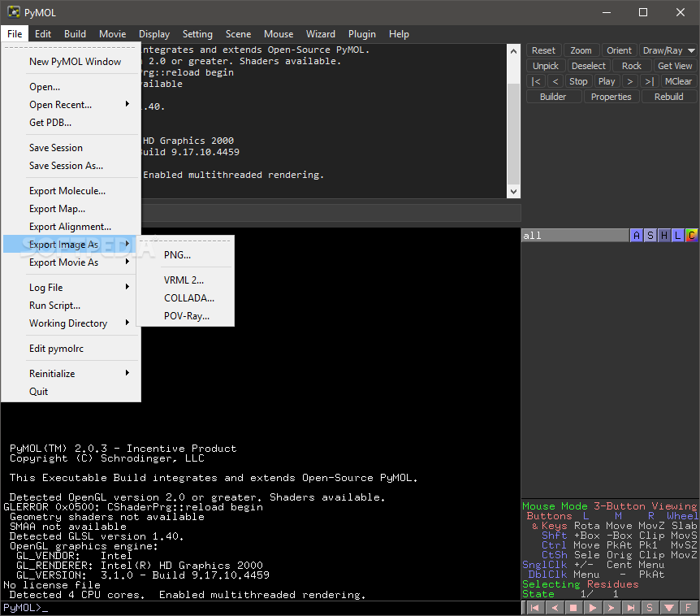Image resolution: width=700 pixels, height=616 pixels.
Task: Choose POV-Ray... export option
Action: [185, 316]
